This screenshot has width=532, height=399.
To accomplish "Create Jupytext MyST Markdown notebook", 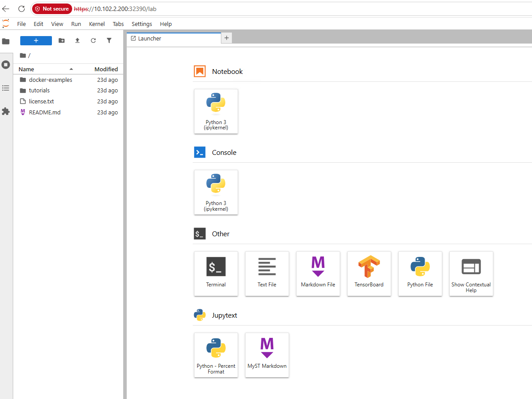I will click(x=267, y=355).
